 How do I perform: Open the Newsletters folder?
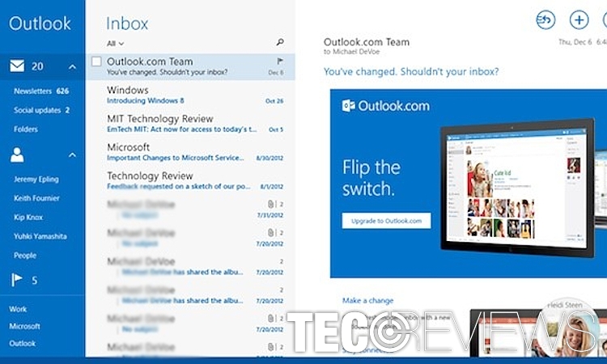click(x=41, y=91)
